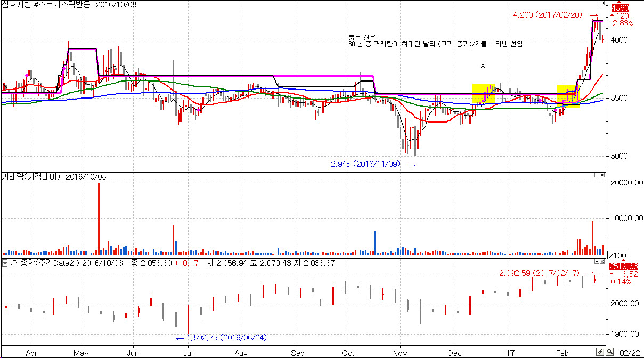Minimize the KP 종합 index pane
Viewport: 644px width, 358px height.
[597, 262]
